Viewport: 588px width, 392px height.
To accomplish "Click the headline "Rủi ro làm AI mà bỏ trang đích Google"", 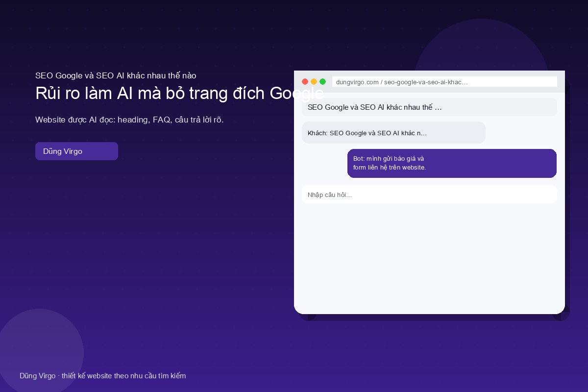I will [179, 94].
